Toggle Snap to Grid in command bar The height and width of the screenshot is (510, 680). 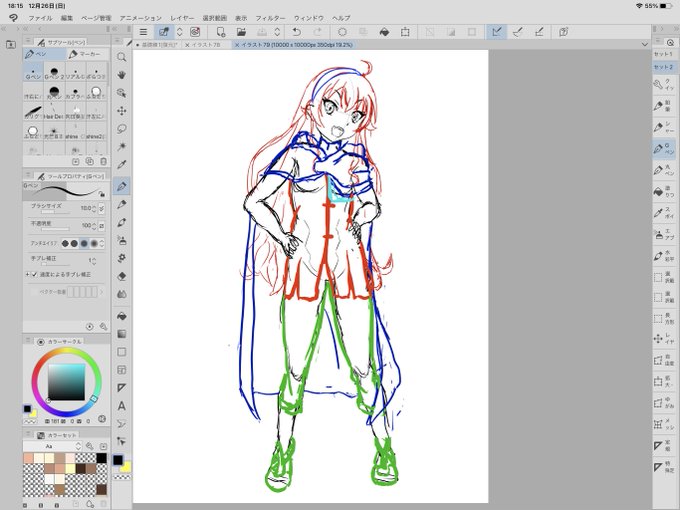pyautogui.click(x=539, y=32)
